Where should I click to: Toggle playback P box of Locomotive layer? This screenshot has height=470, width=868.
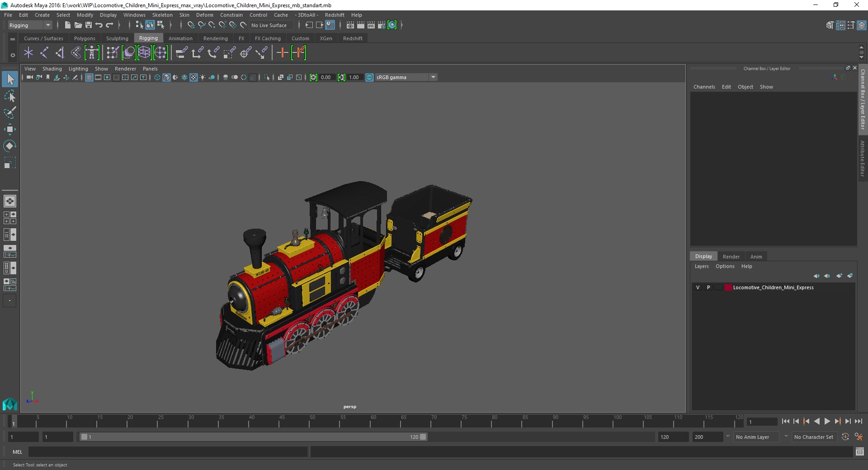click(708, 287)
